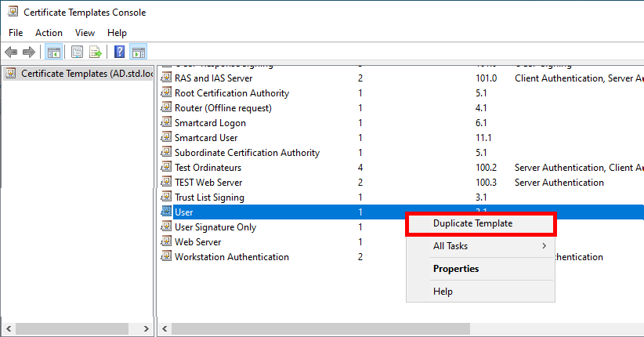Click the template list scrollbar left arrow
Image resolution: width=644 pixels, height=337 pixels.
pyautogui.click(x=165, y=329)
